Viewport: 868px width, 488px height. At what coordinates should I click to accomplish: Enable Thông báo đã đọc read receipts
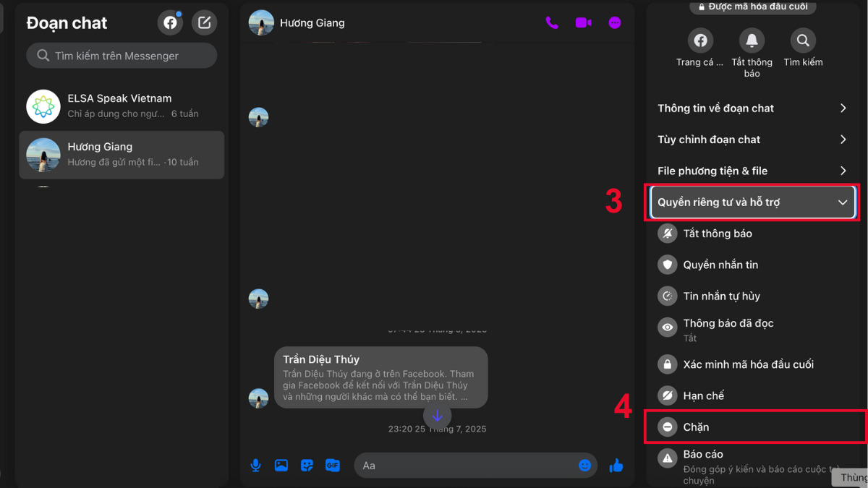click(x=727, y=323)
